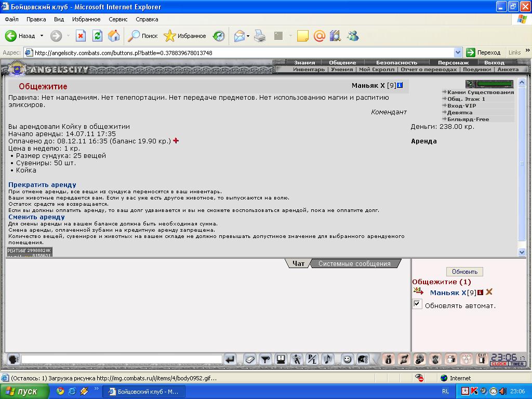Screen dimensions: 532x399
Task: Toggle chat sound speaker icon
Action: tap(328, 360)
